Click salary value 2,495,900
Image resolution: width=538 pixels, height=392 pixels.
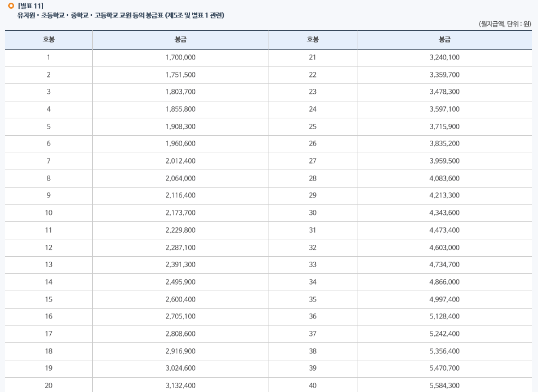click(x=181, y=282)
